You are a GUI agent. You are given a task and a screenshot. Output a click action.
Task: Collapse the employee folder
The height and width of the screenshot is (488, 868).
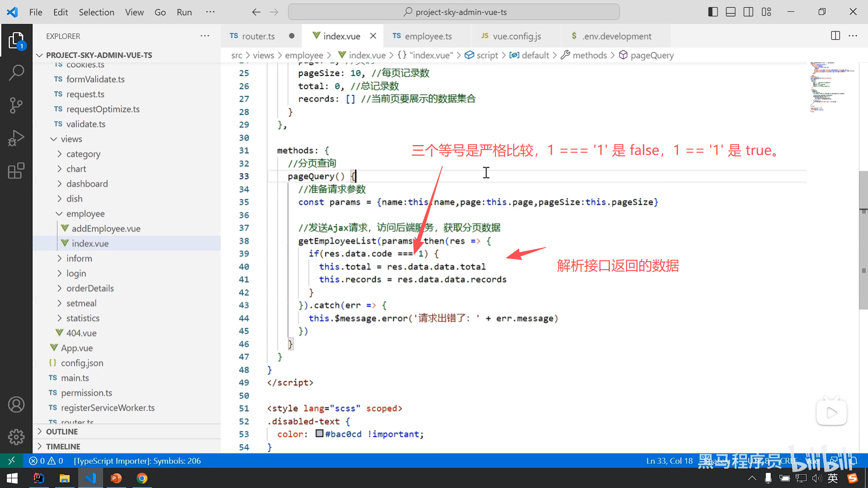pyautogui.click(x=85, y=214)
